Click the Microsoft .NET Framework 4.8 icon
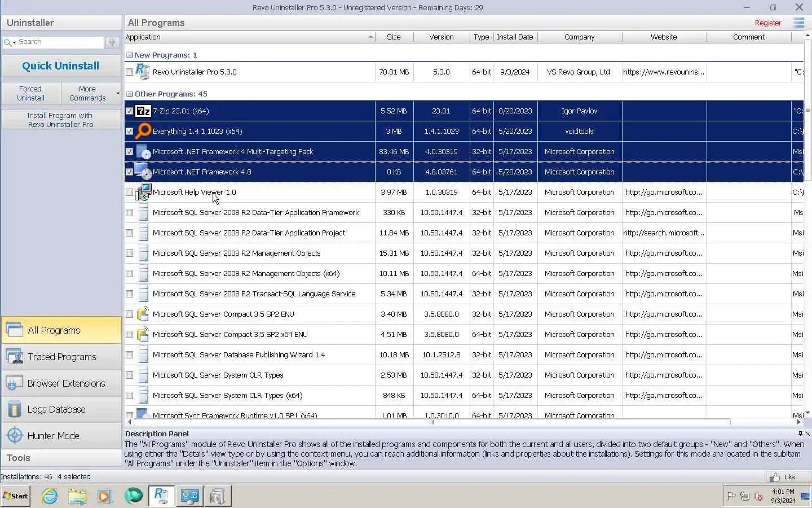812x508 pixels. point(143,172)
